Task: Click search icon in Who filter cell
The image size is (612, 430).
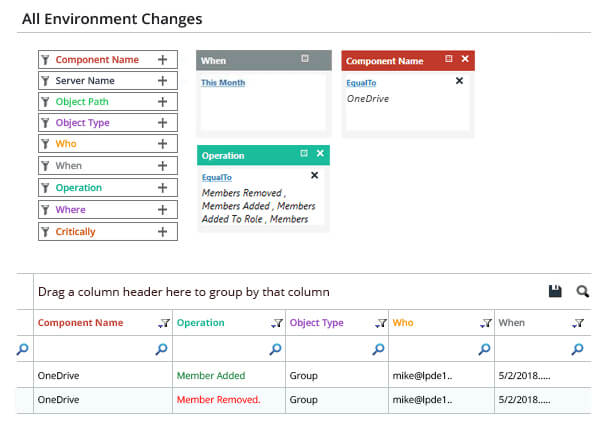Action: coord(484,349)
